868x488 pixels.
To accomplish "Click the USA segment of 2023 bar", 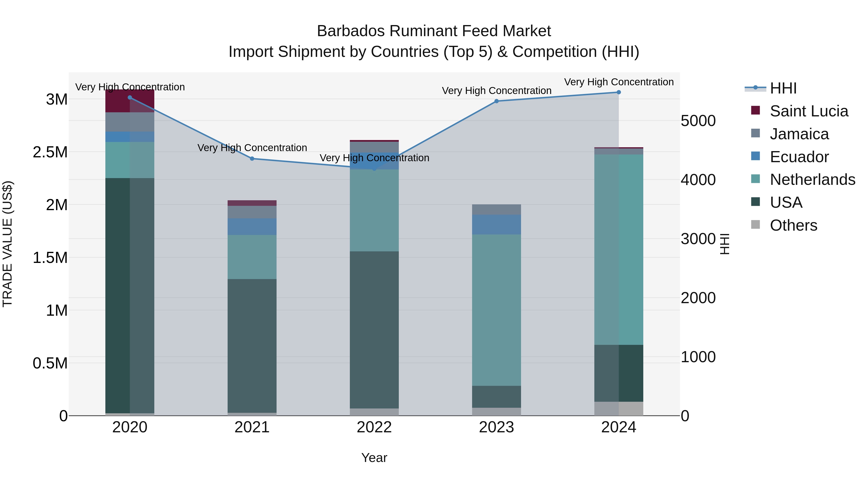I will pyautogui.click(x=496, y=397).
